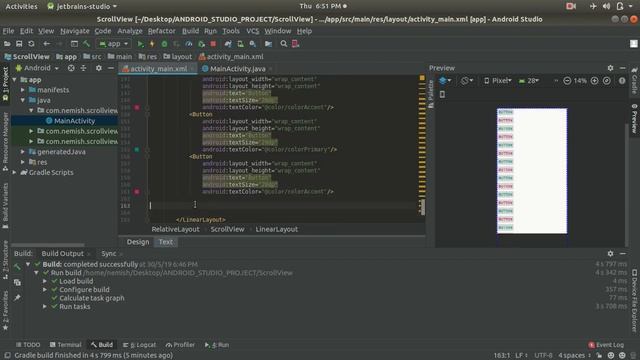
Task: Open Preview panel settings gear
Action: (x=610, y=68)
